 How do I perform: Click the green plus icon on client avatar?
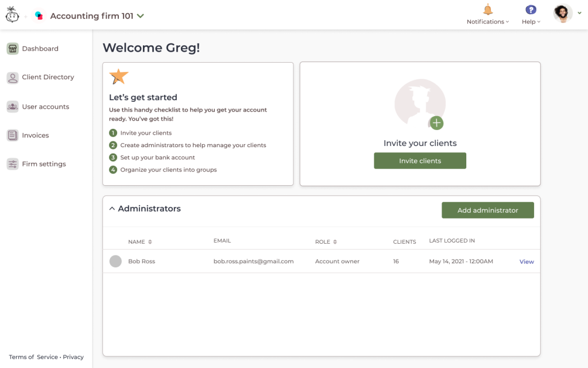[x=436, y=123]
